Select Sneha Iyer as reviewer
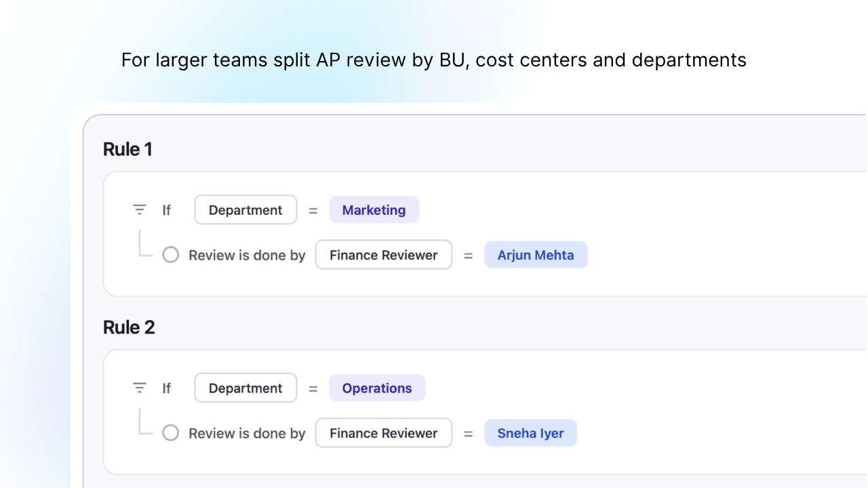868x488 pixels. (x=531, y=432)
